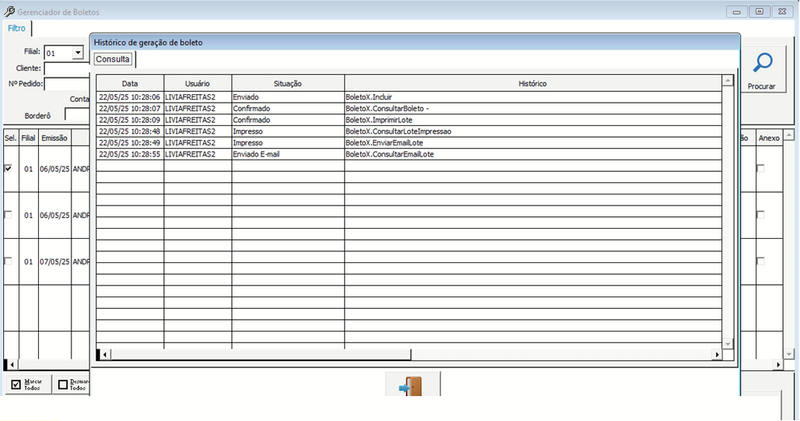Click the Histórico column header
Image resolution: width=800 pixels, height=421 pixels.
[533, 84]
